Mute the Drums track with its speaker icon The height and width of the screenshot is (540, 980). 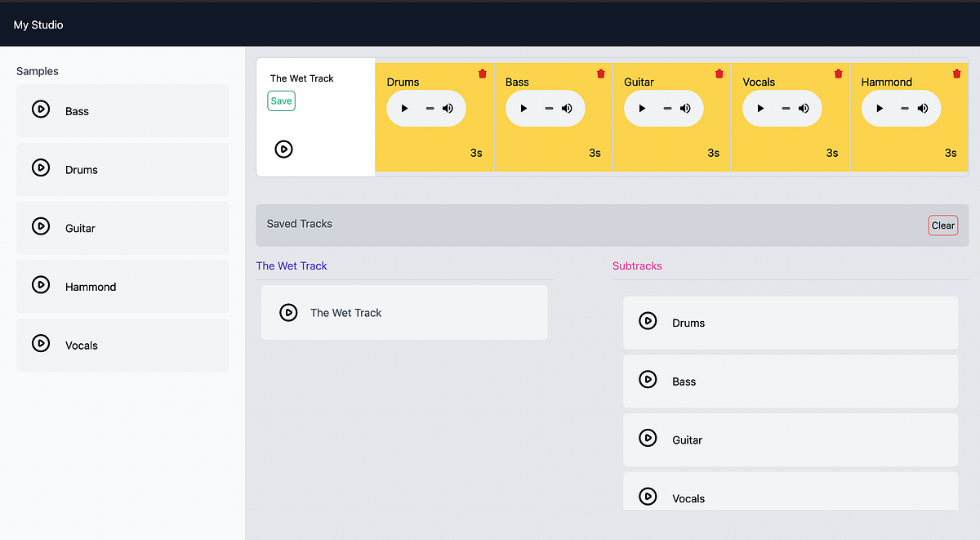(x=448, y=108)
